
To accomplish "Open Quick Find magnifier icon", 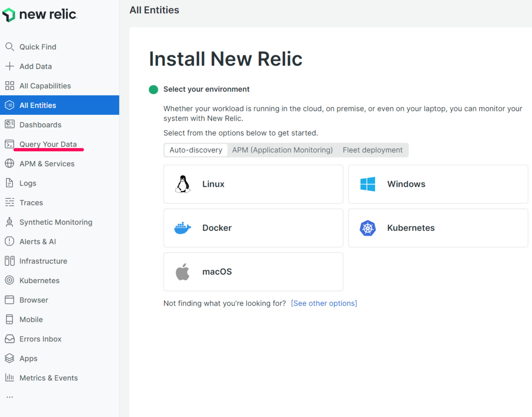I will tap(9, 47).
